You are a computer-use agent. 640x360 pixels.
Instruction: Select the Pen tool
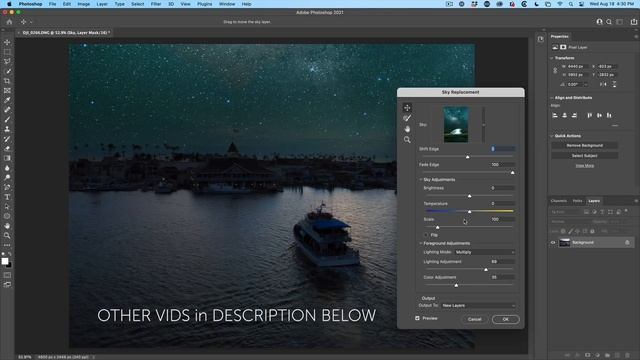click(7, 187)
